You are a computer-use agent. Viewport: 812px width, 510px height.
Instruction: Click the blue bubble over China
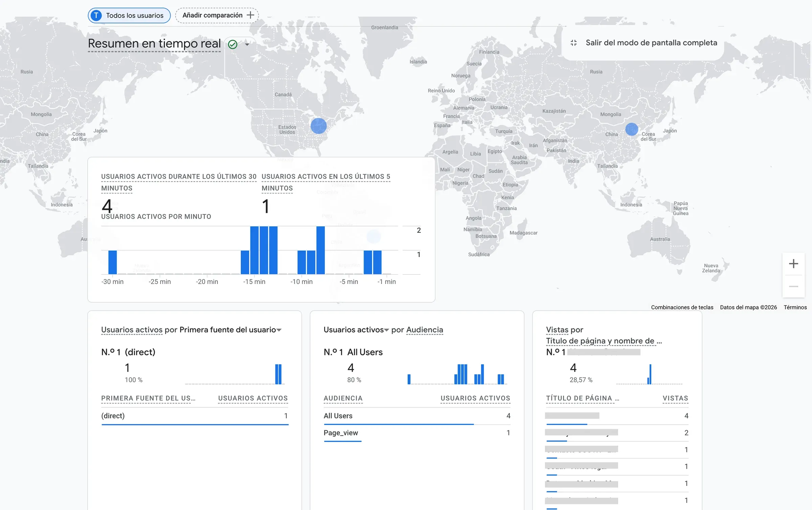(631, 129)
